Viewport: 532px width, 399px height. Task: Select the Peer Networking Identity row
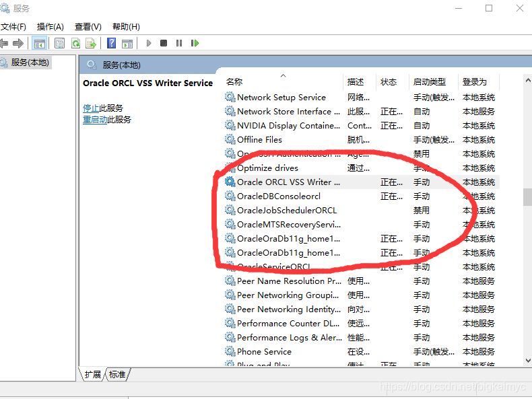click(x=362, y=309)
